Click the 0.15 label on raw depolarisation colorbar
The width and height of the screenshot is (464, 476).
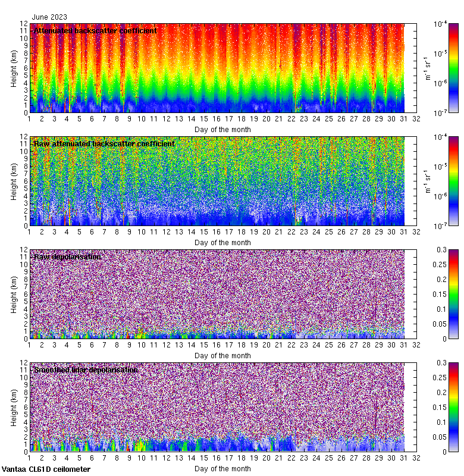pyautogui.click(x=440, y=294)
